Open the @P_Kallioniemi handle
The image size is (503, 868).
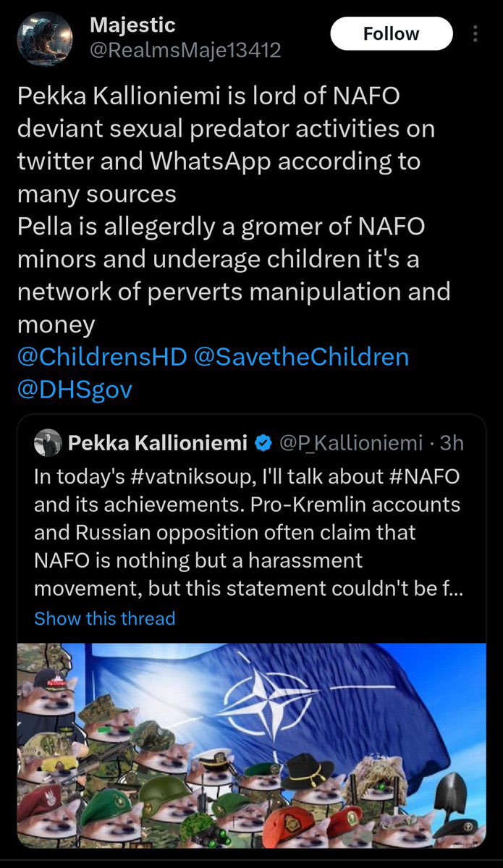pyautogui.click(x=351, y=443)
